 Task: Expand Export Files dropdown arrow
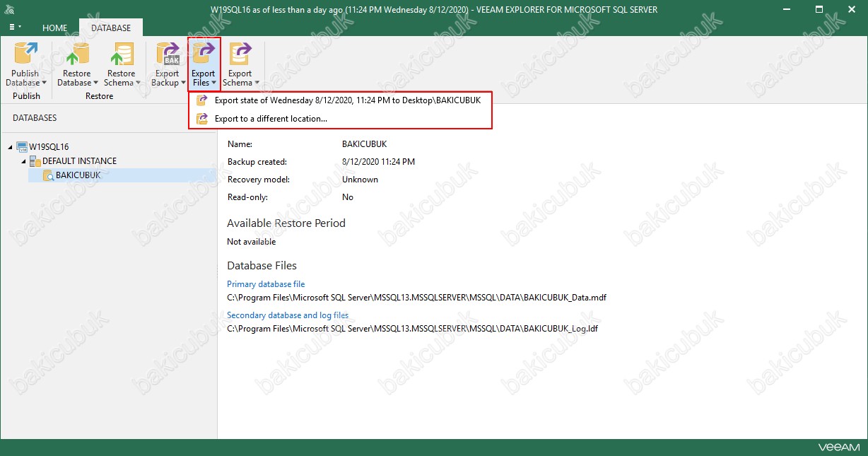click(214, 83)
